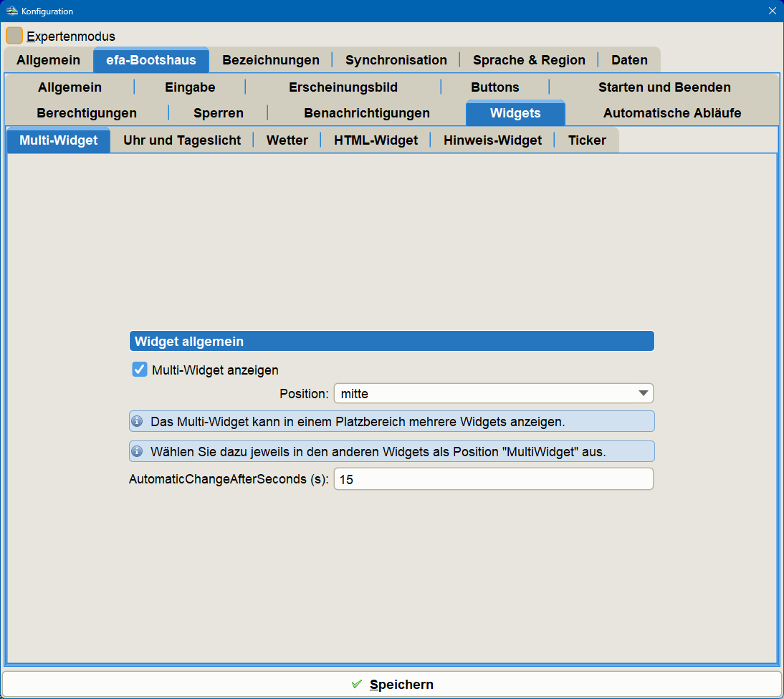Click the Speichern button
The image size is (784, 699).
coord(401,684)
